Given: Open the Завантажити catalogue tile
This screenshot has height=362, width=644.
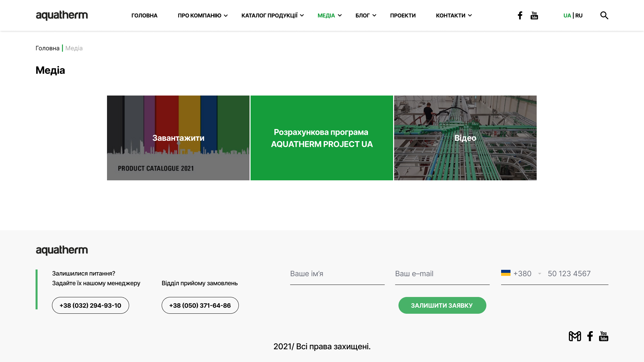Looking at the screenshot, I should pos(178,138).
